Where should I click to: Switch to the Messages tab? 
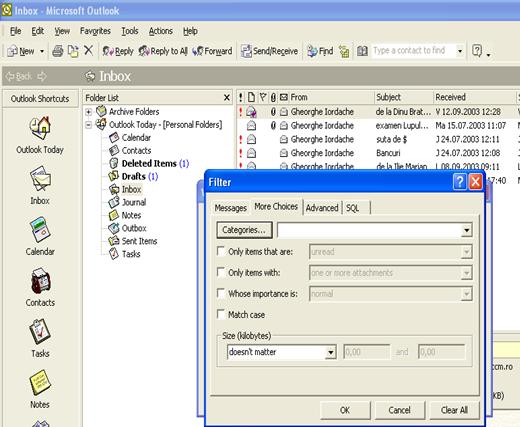coord(230,208)
